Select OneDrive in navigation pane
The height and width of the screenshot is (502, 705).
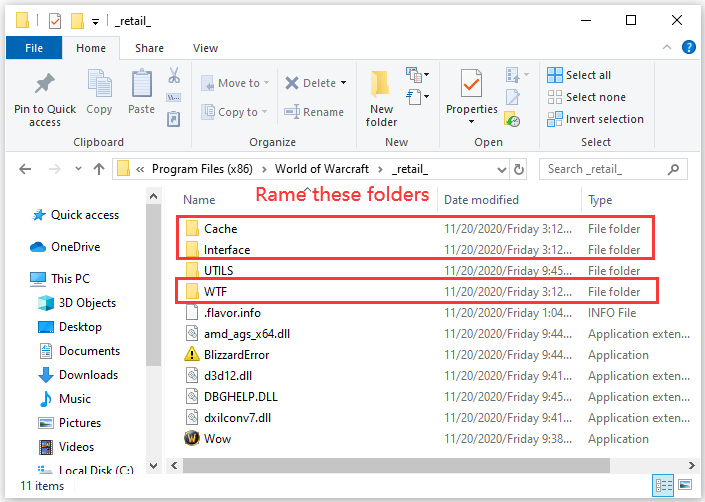pos(65,247)
